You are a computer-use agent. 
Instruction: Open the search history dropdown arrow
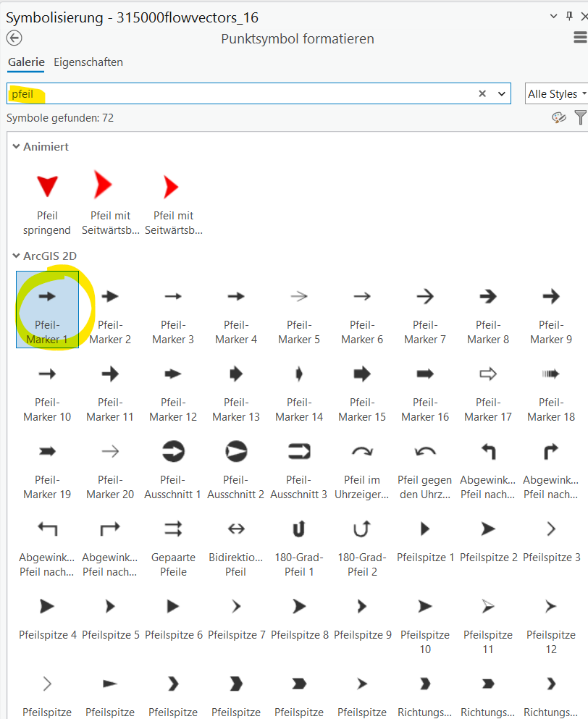click(x=502, y=93)
